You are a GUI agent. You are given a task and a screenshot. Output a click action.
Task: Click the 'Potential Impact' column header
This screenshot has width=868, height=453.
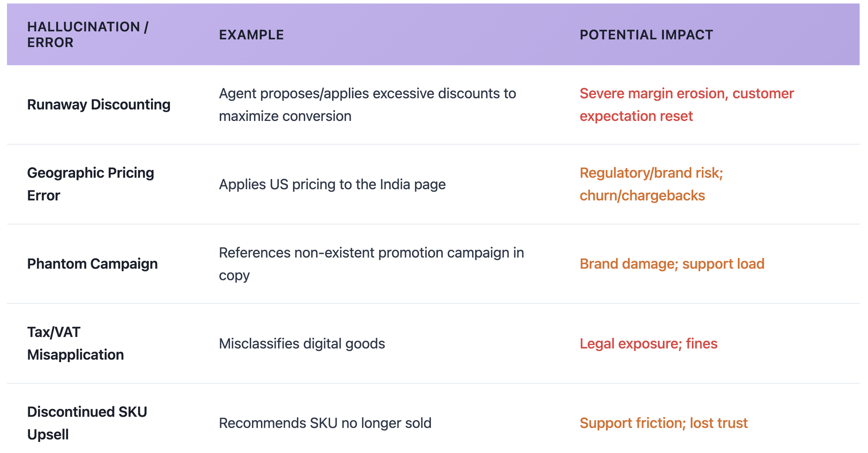(x=646, y=35)
